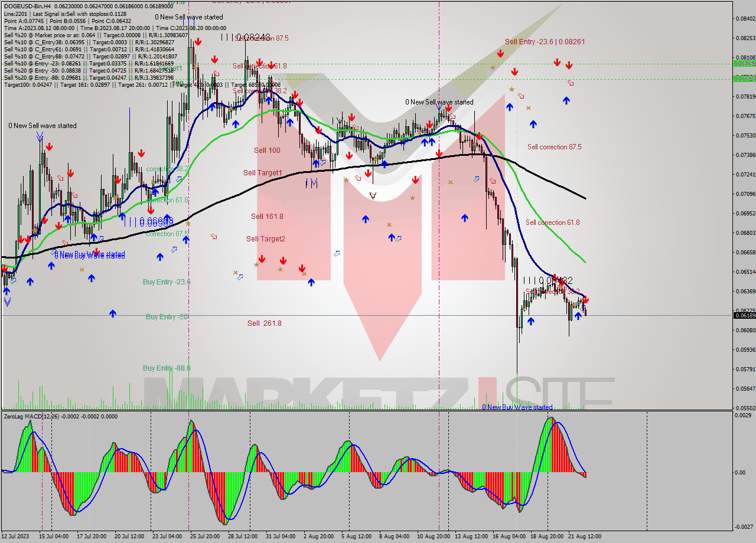Click the '| | | 0.06432' wave label

(x=548, y=280)
